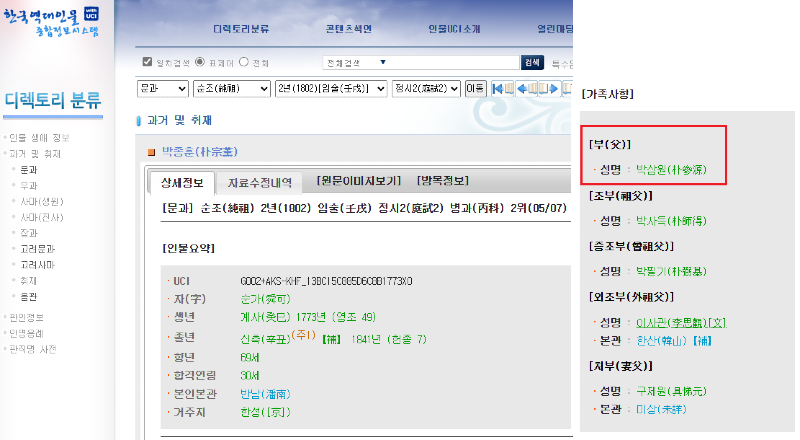Open the [원문이미지보기] link
The image size is (800, 440).
point(359,181)
